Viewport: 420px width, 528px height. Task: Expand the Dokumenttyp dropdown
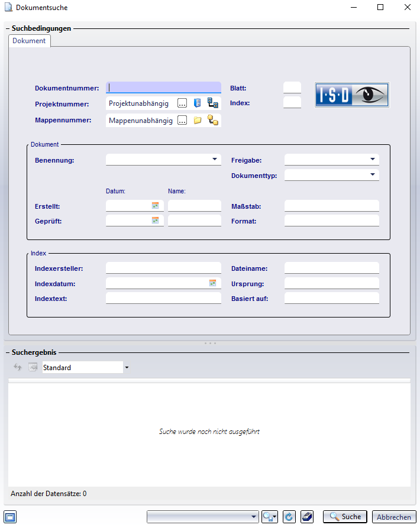373,174
